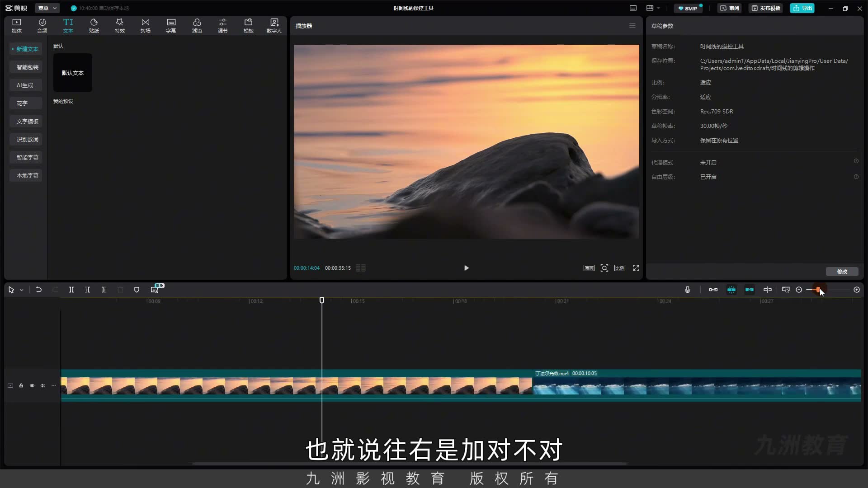Click the 默认文本 default text thumbnail

73,73
